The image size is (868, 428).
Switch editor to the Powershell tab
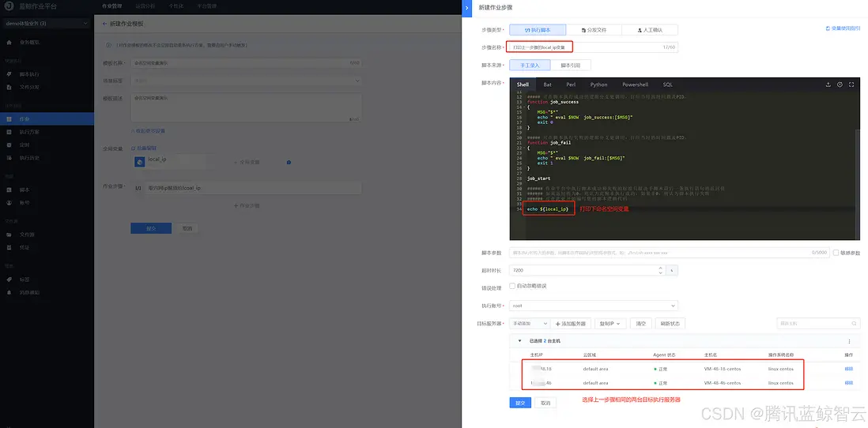pos(635,84)
